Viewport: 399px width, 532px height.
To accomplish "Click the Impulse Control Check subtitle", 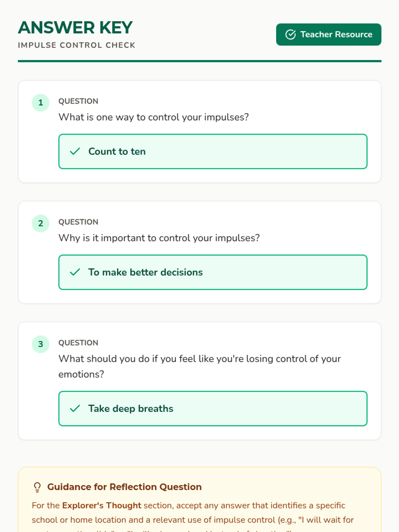I will [76, 45].
